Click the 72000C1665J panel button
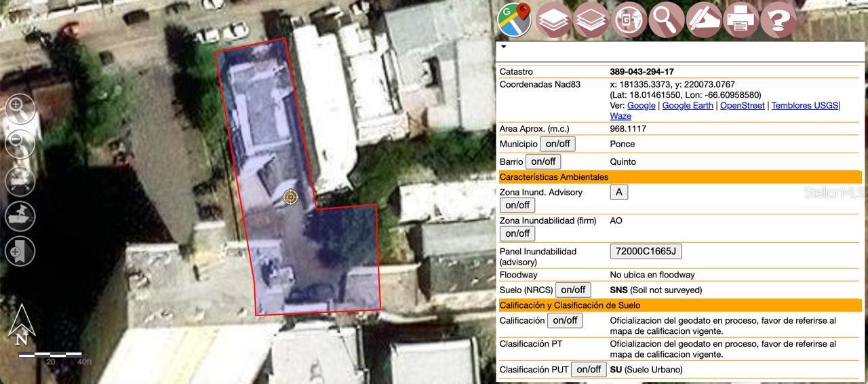868x384 pixels. [646, 251]
